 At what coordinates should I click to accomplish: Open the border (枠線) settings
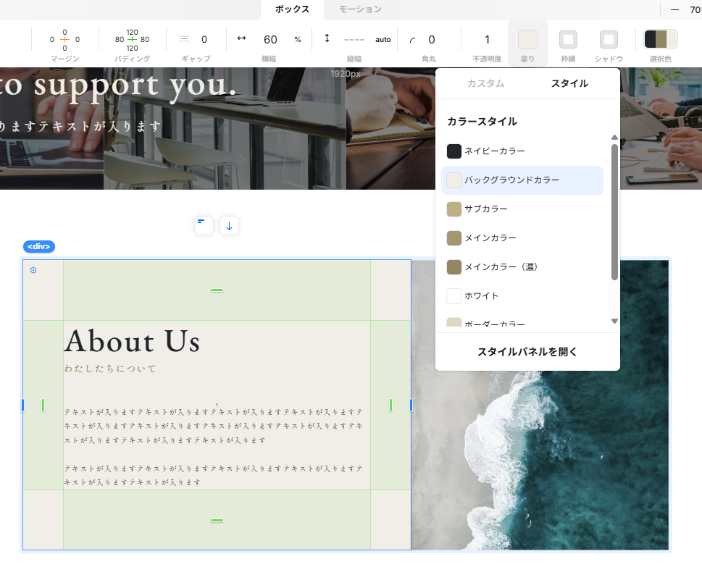pyautogui.click(x=568, y=39)
